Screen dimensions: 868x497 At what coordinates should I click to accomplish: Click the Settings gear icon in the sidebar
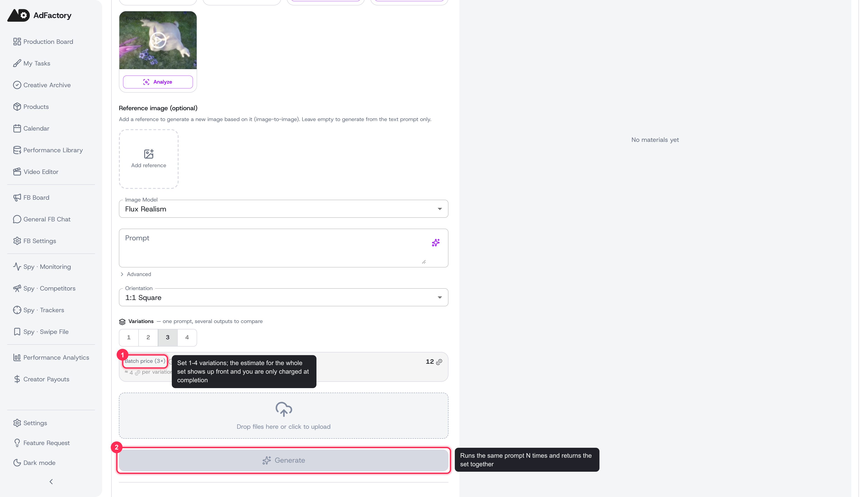tap(17, 423)
